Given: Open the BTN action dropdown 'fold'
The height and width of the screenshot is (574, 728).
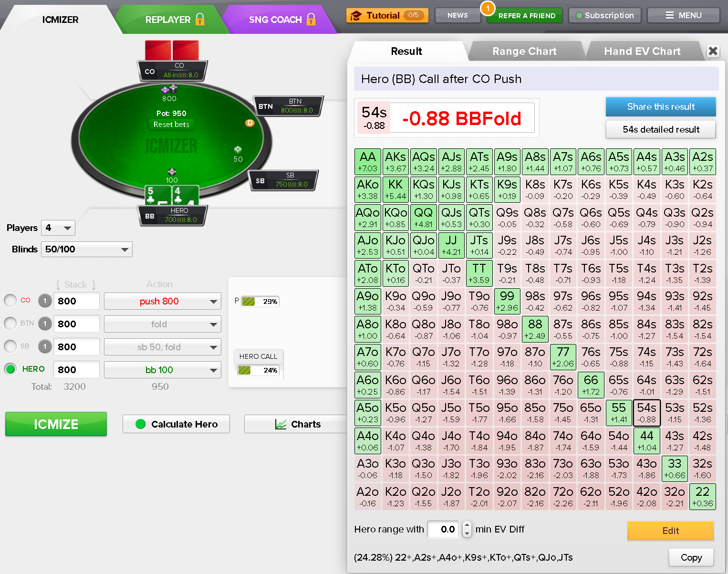Looking at the screenshot, I should click(163, 324).
